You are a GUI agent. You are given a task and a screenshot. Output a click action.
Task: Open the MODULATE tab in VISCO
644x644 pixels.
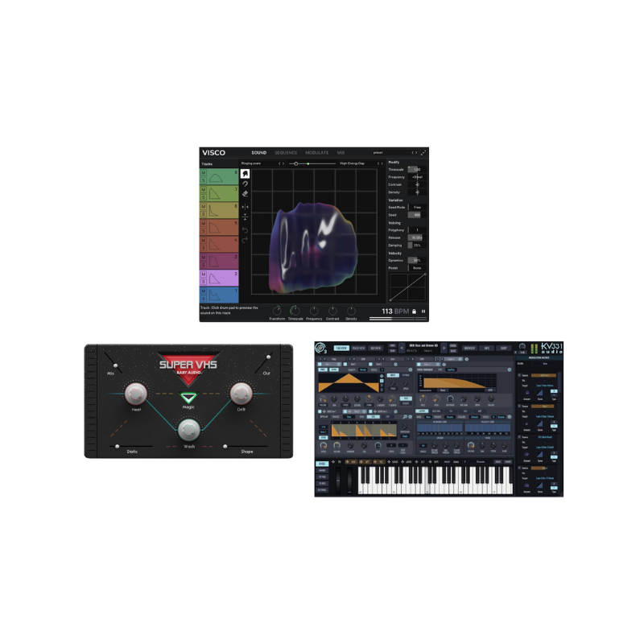coord(317,152)
